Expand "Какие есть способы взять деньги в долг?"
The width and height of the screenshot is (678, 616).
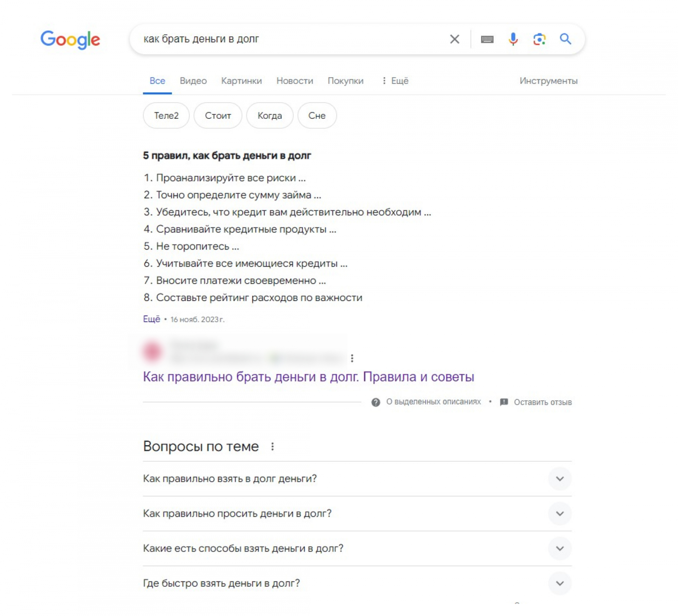(559, 548)
